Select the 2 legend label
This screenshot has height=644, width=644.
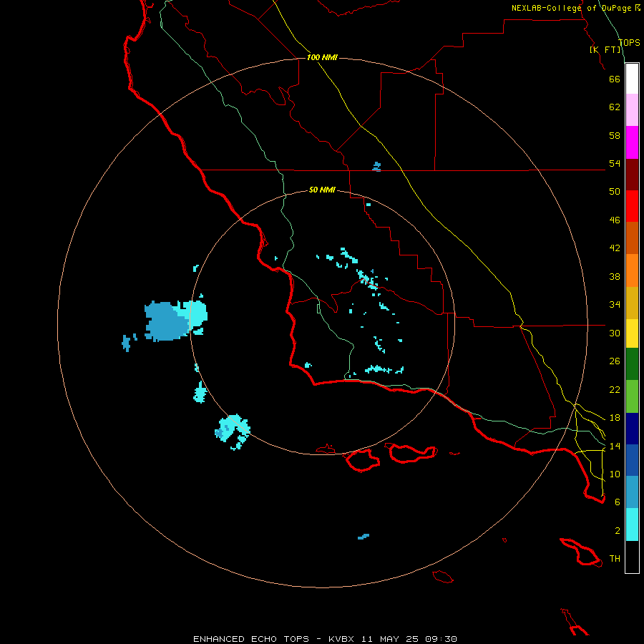(618, 531)
